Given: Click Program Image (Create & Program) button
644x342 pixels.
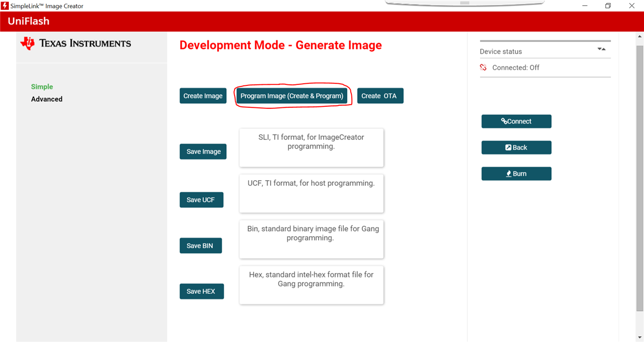Looking at the screenshot, I should click(292, 96).
